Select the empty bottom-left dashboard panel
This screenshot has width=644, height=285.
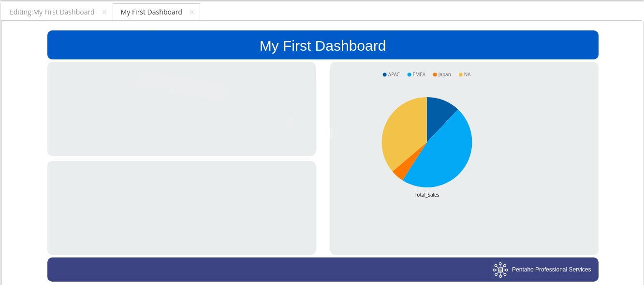(x=181, y=208)
